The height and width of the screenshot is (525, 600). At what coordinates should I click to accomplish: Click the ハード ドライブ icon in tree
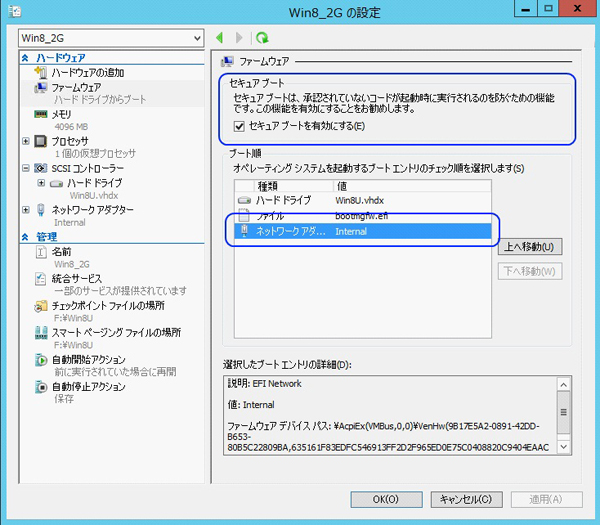click(x=56, y=184)
